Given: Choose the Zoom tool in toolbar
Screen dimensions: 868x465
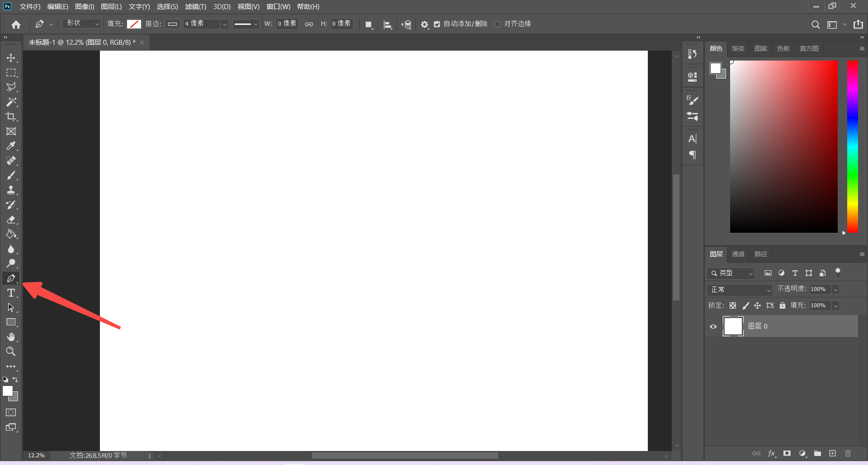Looking at the screenshot, I should [11, 351].
